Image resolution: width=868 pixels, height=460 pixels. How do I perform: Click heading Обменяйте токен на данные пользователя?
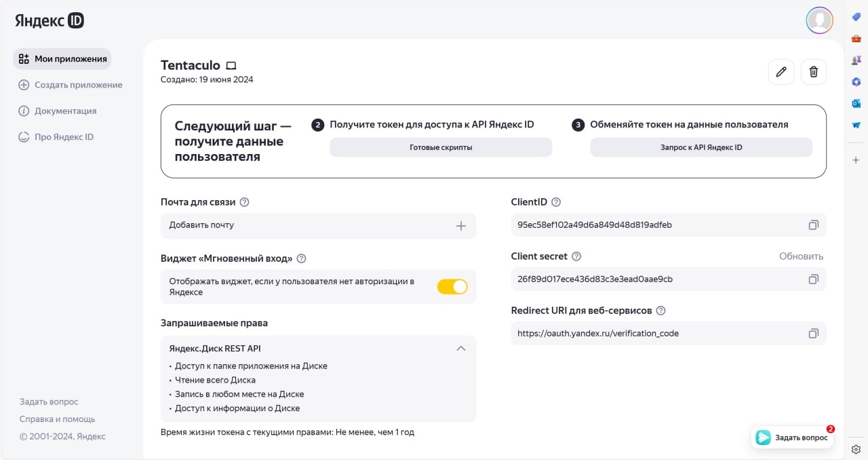689,125
